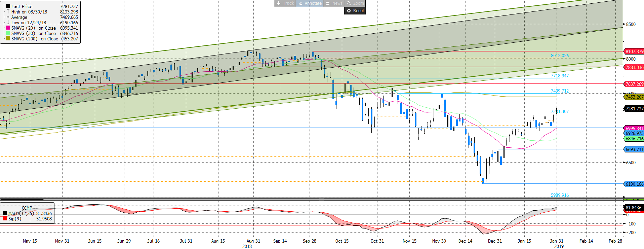644x249 pixels.
Task: Click the 7499.712 level label
Action: point(560,91)
